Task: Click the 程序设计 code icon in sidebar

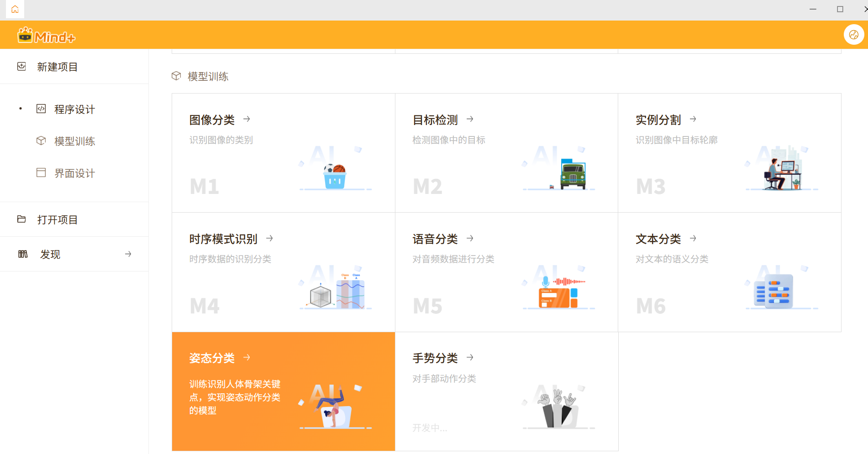Action: pyautogui.click(x=41, y=109)
